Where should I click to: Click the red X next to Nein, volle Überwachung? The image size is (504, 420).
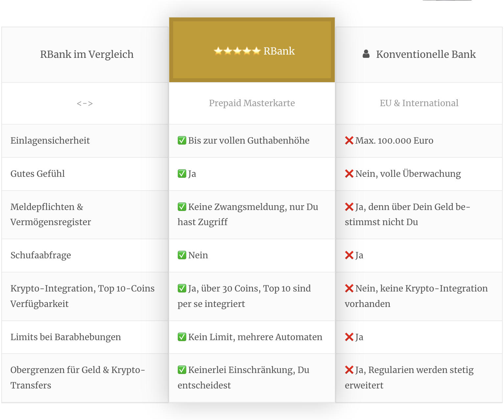coord(349,174)
